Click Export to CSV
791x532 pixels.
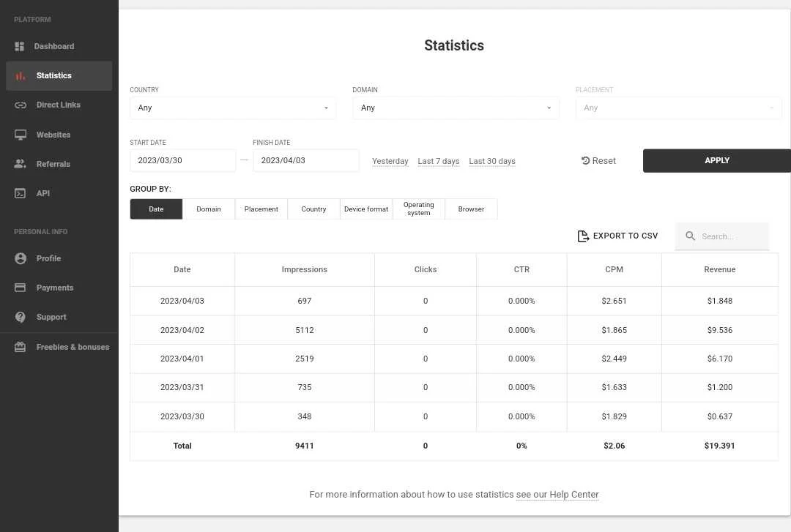(x=617, y=236)
